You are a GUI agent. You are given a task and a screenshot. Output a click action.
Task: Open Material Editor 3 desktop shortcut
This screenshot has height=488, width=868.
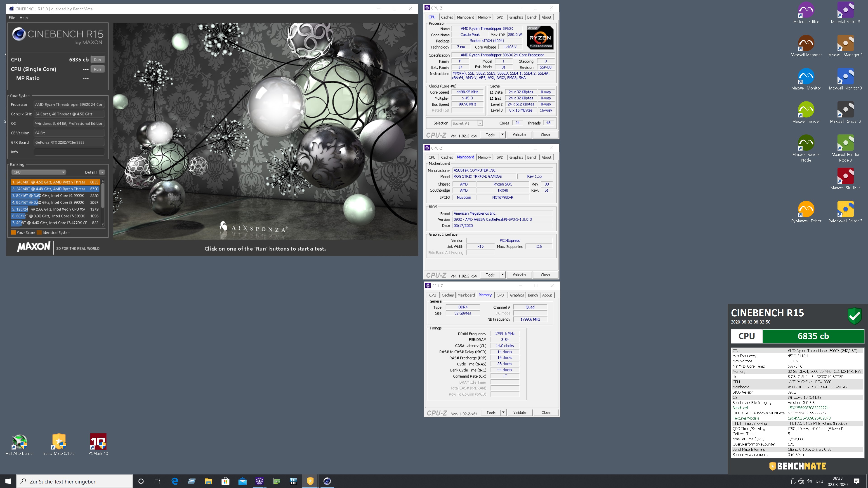[845, 13]
